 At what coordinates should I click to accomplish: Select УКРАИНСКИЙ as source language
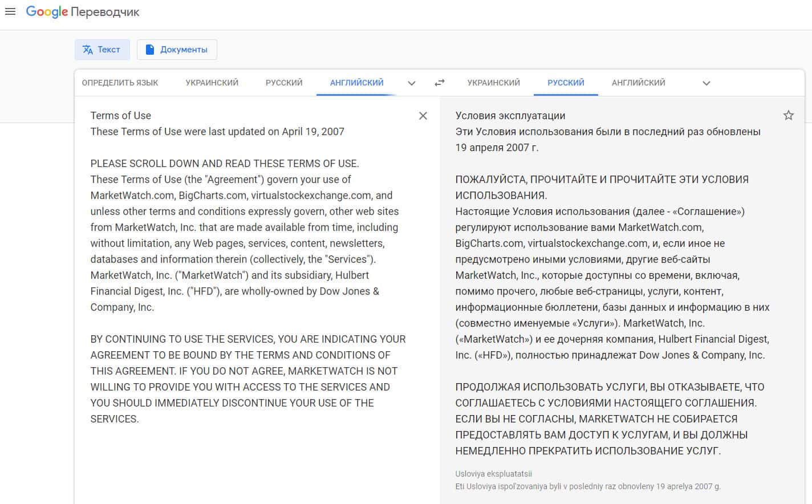212,83
